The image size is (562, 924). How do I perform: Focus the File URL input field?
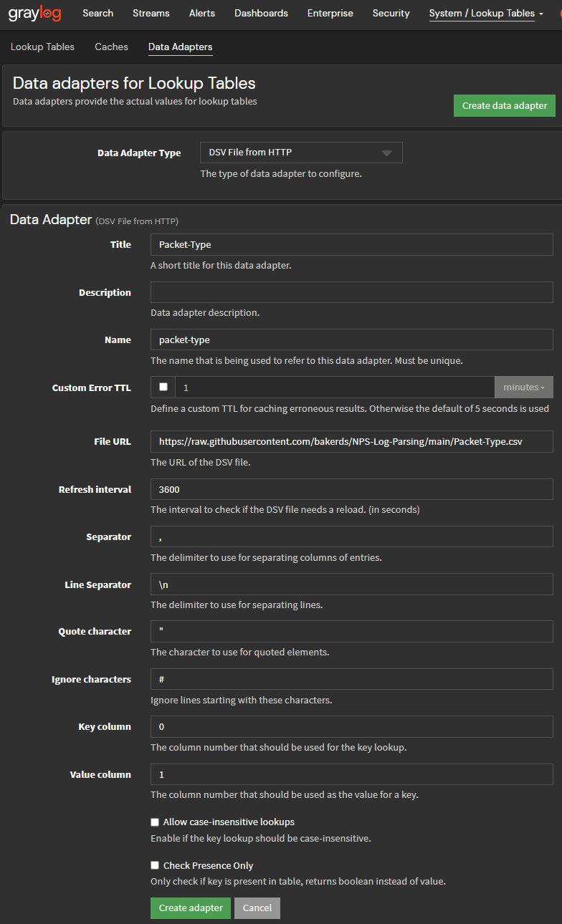click(351, 441)
